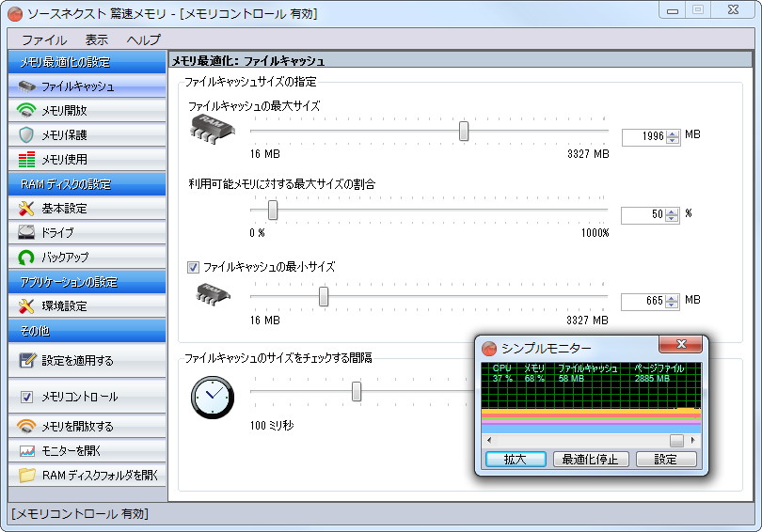The height and width of the screenshot is (532, 762).
Task: Minimize the main window
Action: [x=673, y=10]
